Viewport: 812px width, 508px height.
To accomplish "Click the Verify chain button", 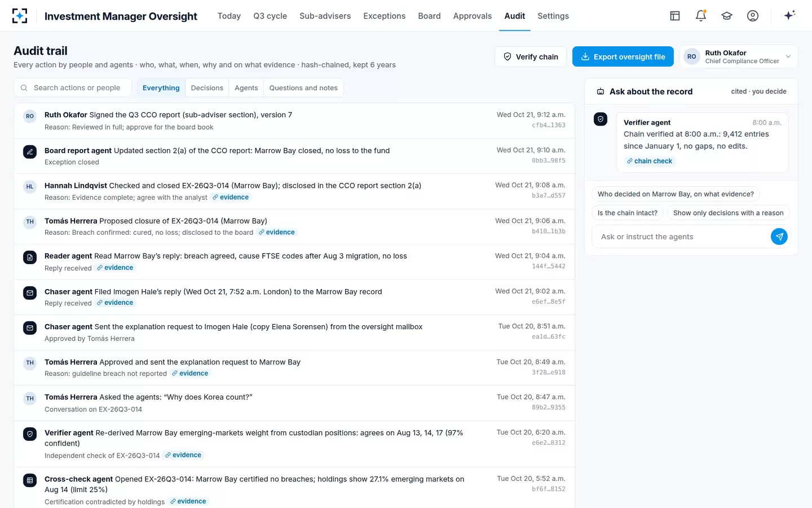I will coord(531,56).
